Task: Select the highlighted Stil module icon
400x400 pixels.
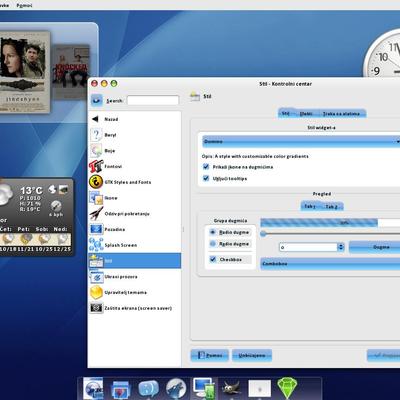Action: (x=96, y=261)
